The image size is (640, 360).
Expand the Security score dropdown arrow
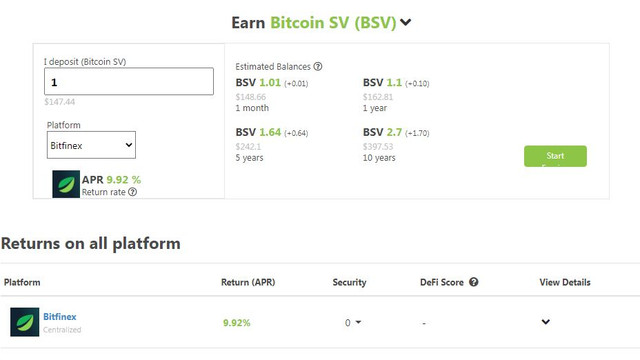tap(358, 322)
